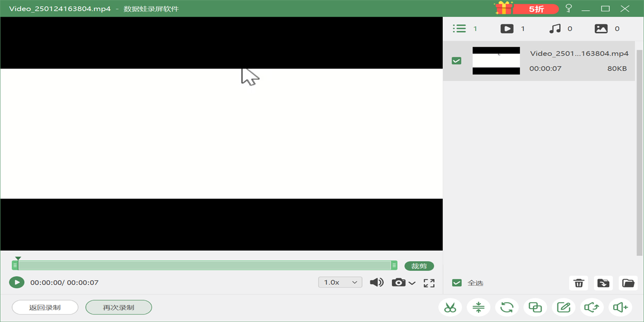The width and height of the screenshot is (644, 322).
Task: Click the 裁剪 trim button
Action: click(x=419, y=266)
